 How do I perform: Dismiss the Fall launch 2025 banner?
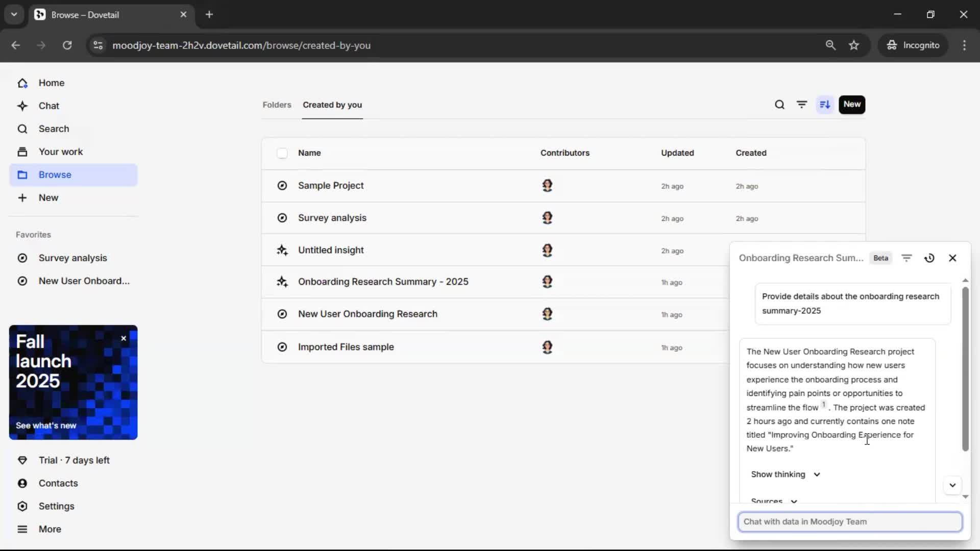pos(124,338)
